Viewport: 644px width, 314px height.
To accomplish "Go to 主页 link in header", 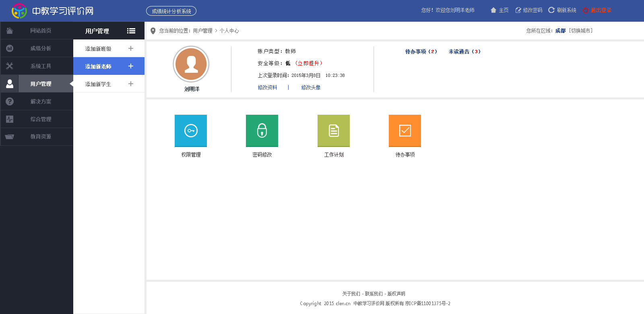I will click(x=504, y=10).
